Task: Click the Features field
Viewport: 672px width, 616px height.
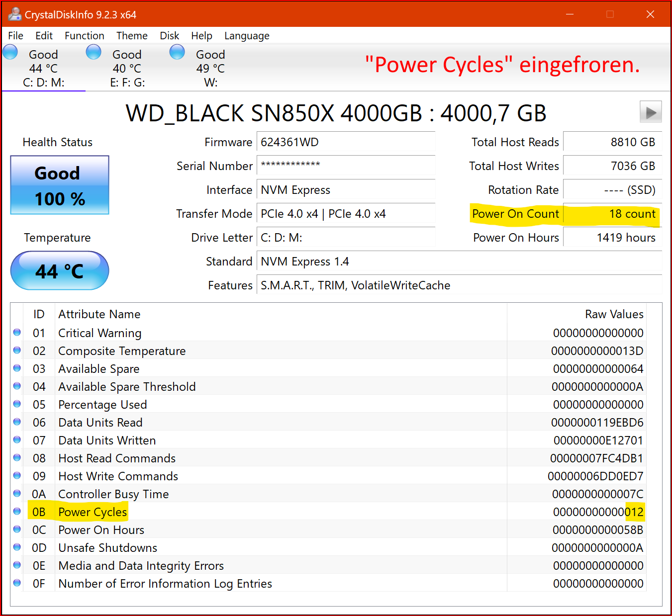Action: point(459,285)
